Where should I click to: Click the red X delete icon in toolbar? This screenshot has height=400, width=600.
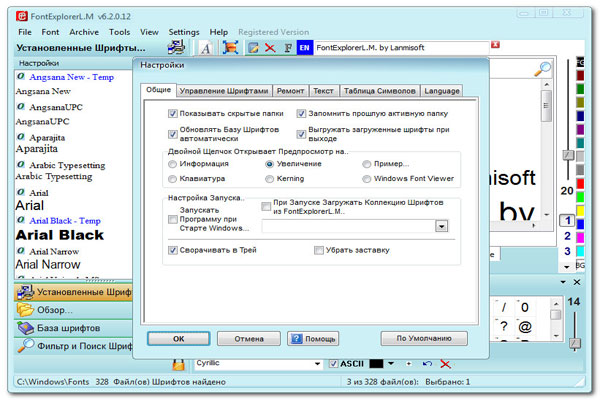[x=270, y=48]
